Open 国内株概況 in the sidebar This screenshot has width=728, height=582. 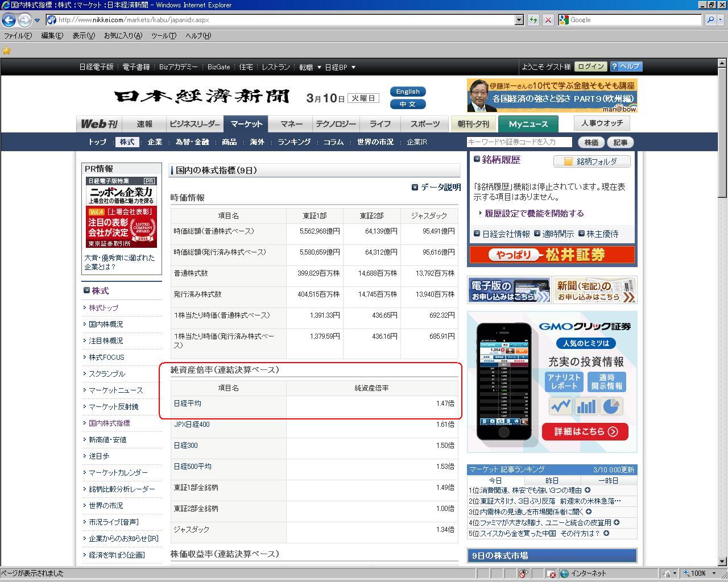[106, 325]
